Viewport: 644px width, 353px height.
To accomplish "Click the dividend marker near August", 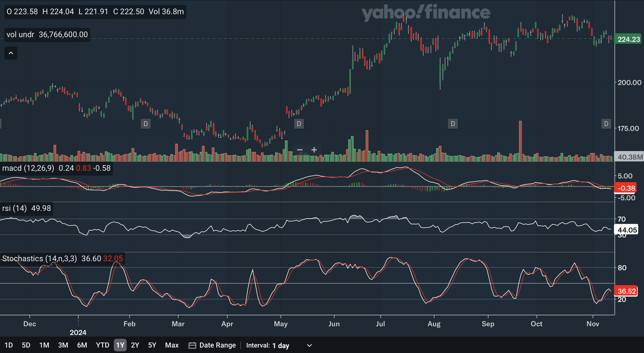I will coord(453,124).
